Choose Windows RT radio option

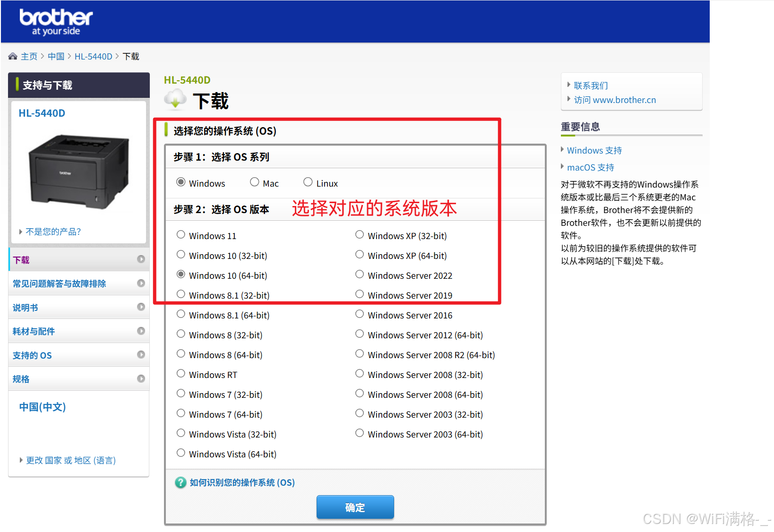[x=181, y=373]
